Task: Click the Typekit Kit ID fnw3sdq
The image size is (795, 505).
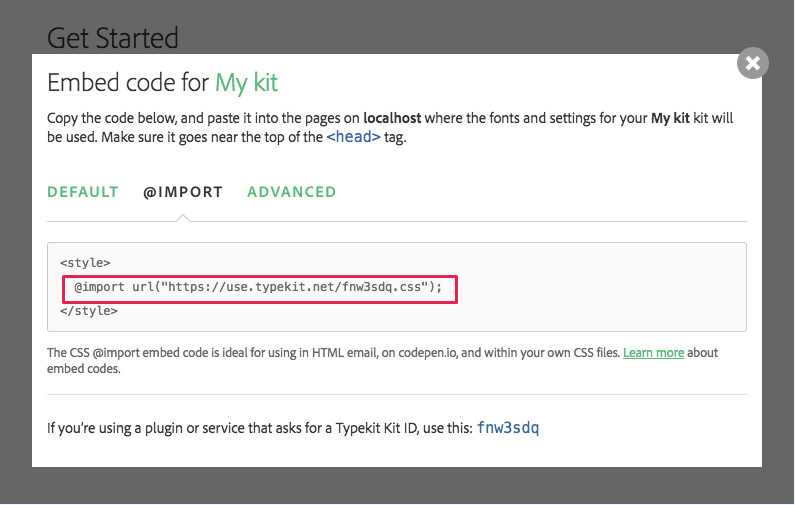Action: pos(508,428)
